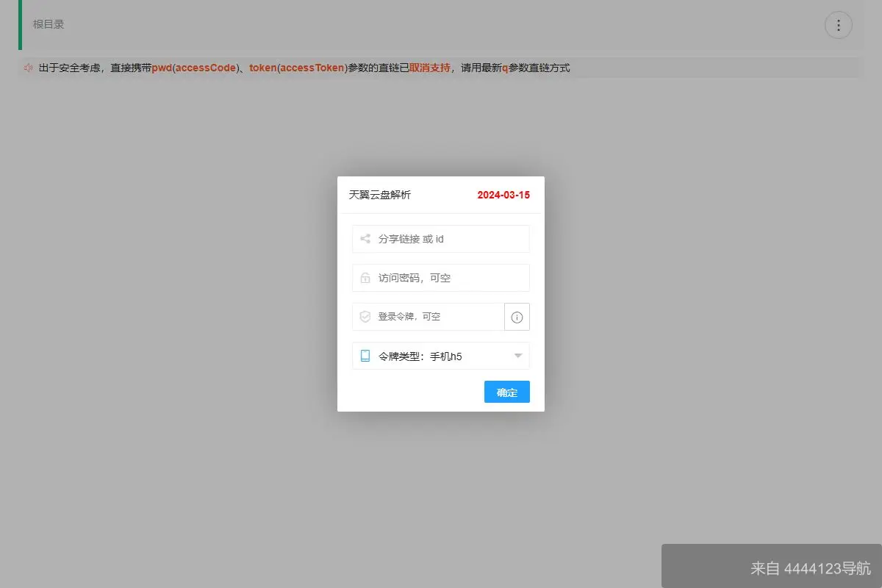The image size is (882, 588).
Task: Click the lock icon in the password field
Action: (x=365, y=277)
